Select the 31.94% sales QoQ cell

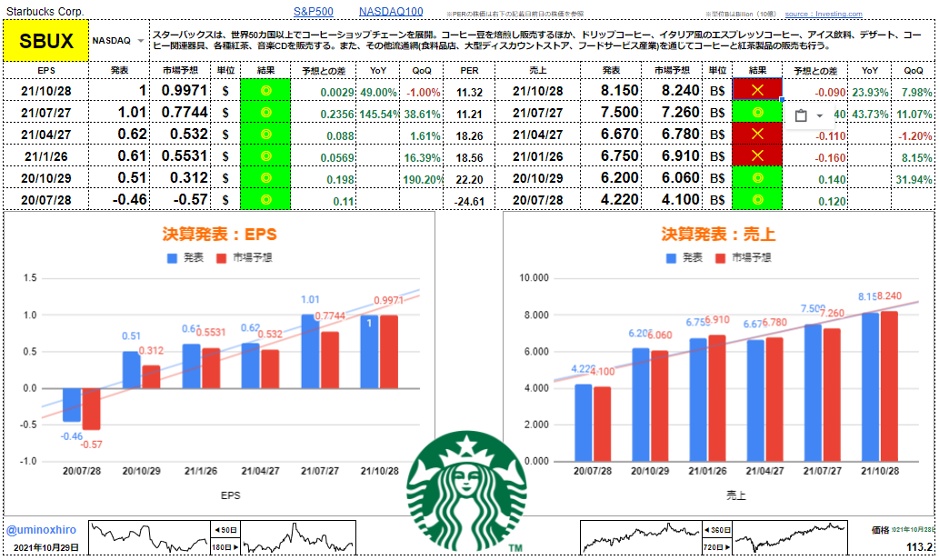click(x=914, y=179)
